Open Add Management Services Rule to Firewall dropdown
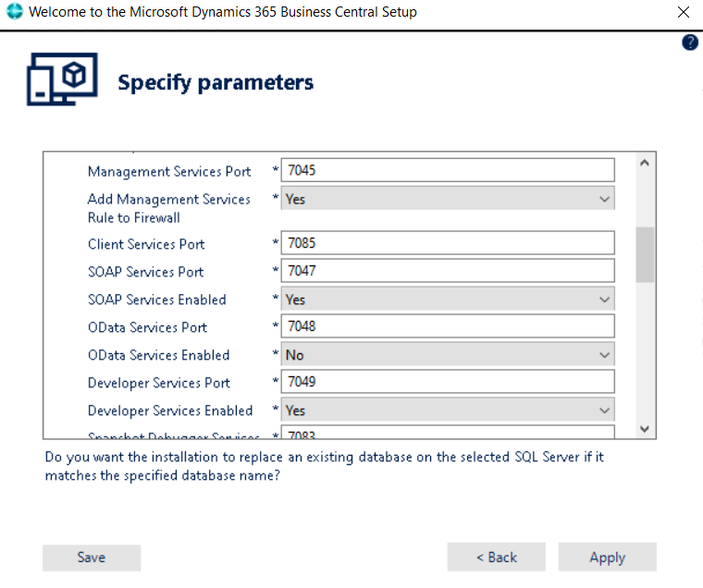703x588 pixels. tap(448, 199)
